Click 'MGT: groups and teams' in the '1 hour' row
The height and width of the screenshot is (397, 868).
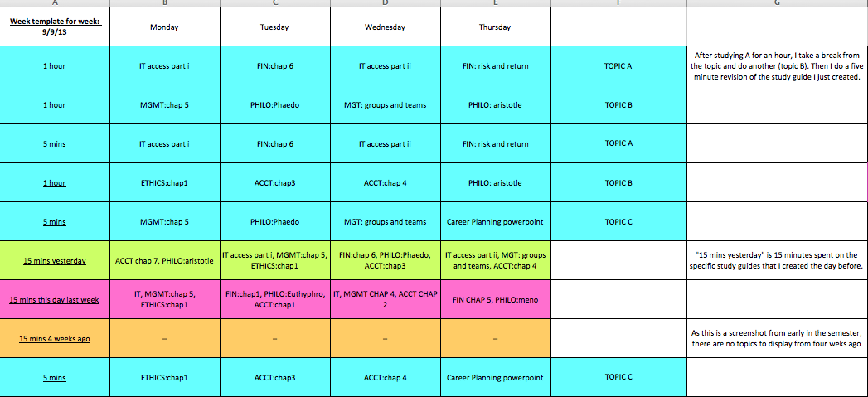385,104
